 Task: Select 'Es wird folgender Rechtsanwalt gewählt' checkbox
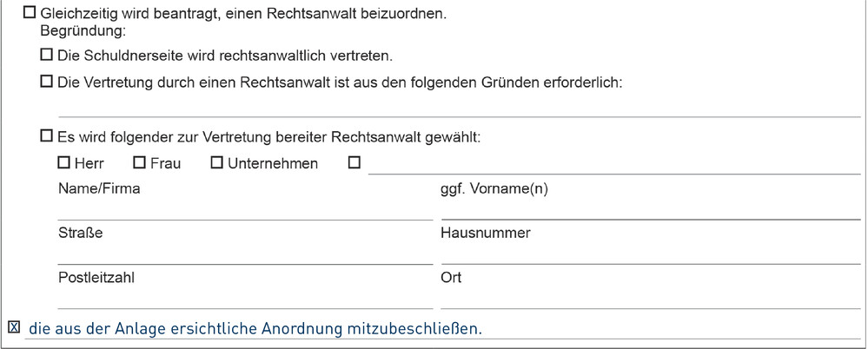[47, 135]
